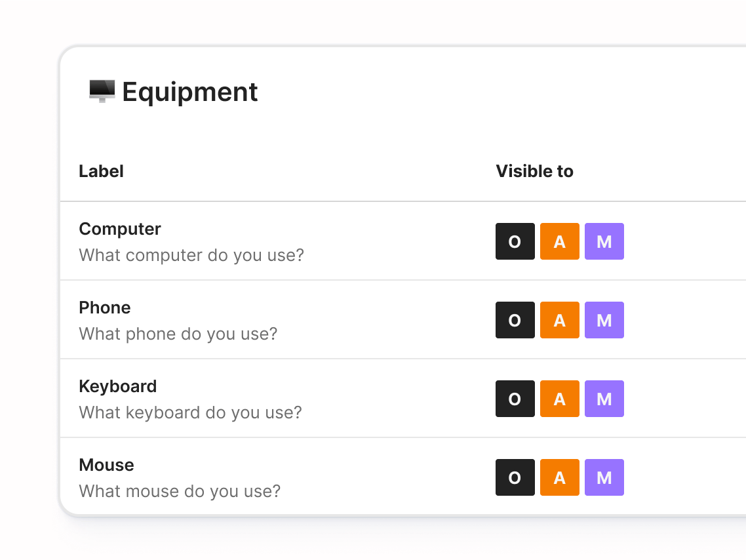Click the computer monitor icon beside Equipment
The width and height of the screenshot is (746, 560).
pos(102,91)
